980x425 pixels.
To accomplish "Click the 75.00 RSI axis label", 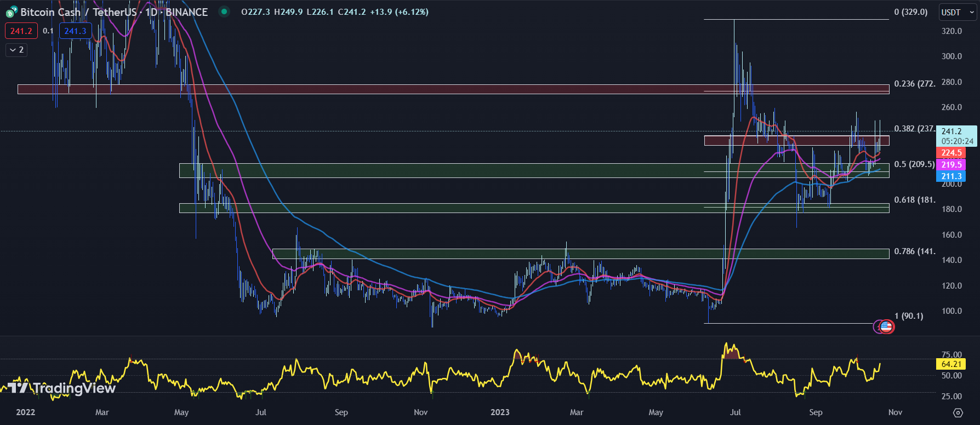I will 951,355.
